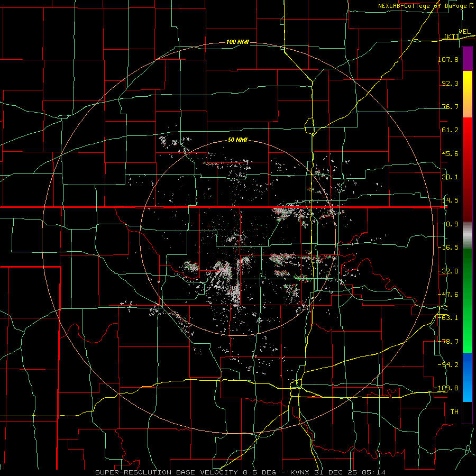Click the Super-Resolution Base Velocity caption text
This screenshot has height=476, width=476.
tap(241, 472)
